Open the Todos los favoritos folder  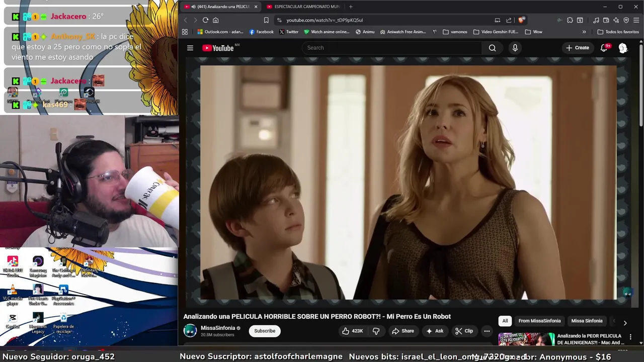click(618, 32)
